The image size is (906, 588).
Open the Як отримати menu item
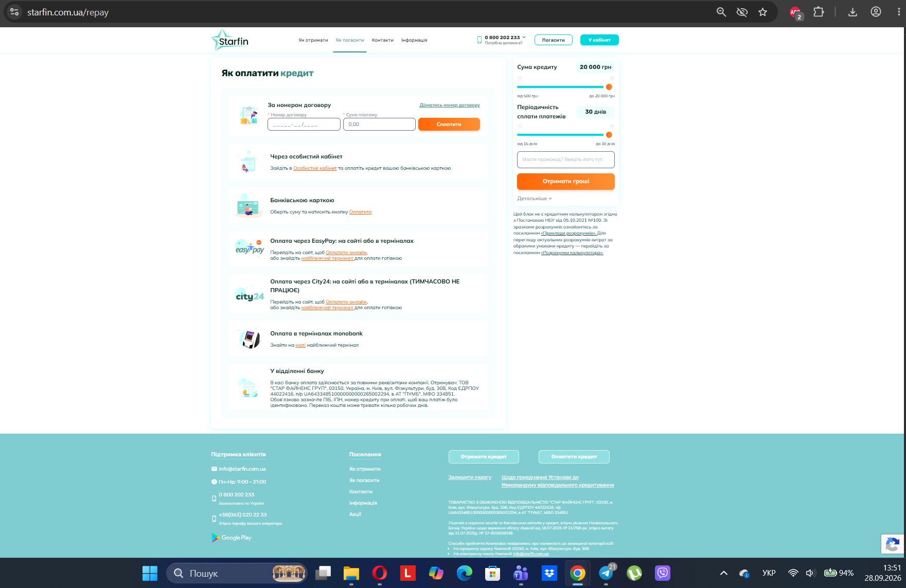click(313, 40)
